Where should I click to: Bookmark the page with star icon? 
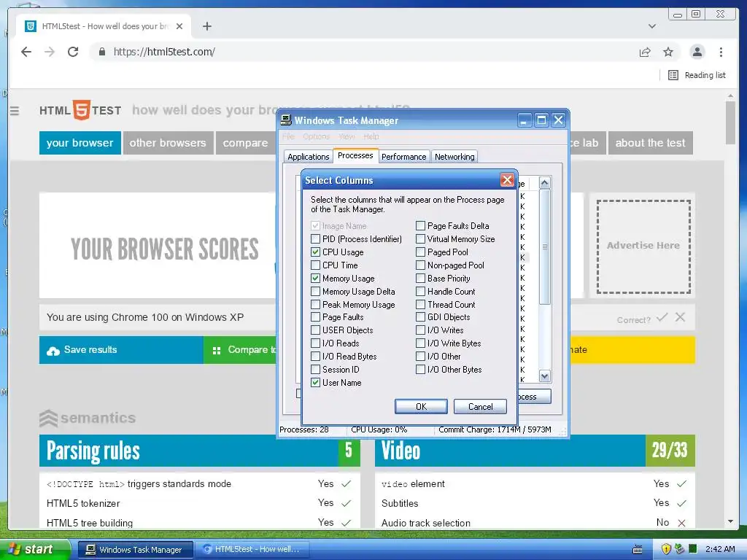(668, 52)
